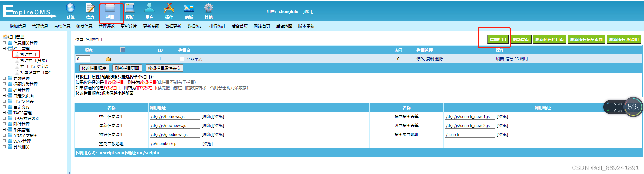
Task: Click the sidebar collapse arrow at bottom
Action: [69, 173]
